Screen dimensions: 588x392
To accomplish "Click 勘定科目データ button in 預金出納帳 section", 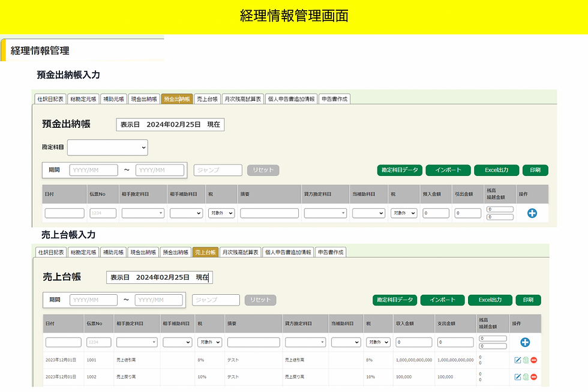I will click(x=400, y=170).
